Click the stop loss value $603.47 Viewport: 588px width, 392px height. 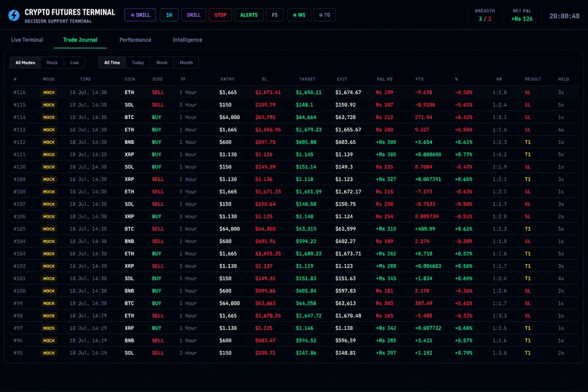click(x=265, y=341)
